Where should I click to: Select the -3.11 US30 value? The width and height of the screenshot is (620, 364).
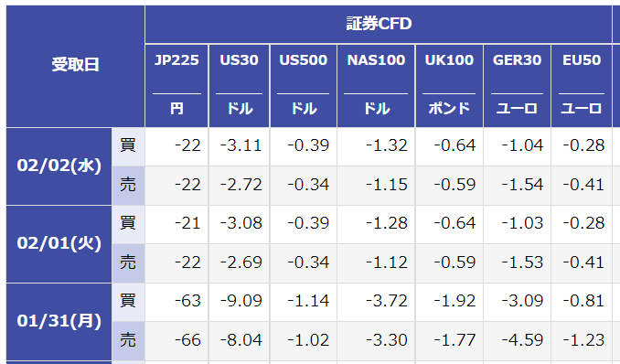(x=240, y=146)
